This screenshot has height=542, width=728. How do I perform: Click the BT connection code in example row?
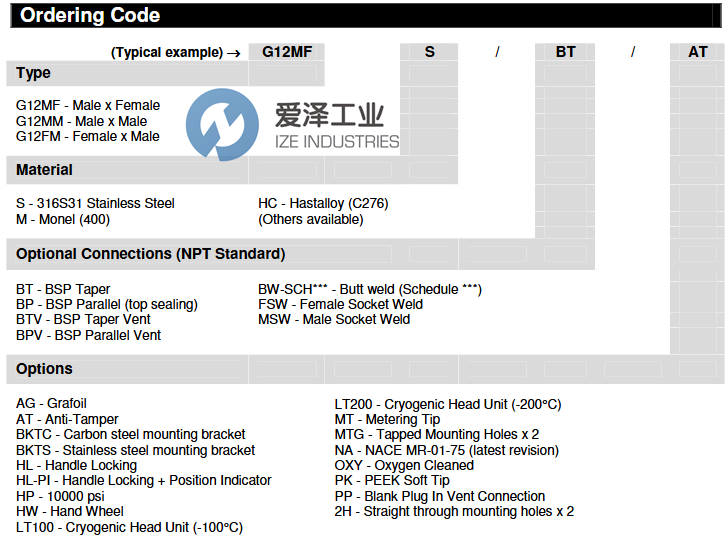[x=566, y=52]
